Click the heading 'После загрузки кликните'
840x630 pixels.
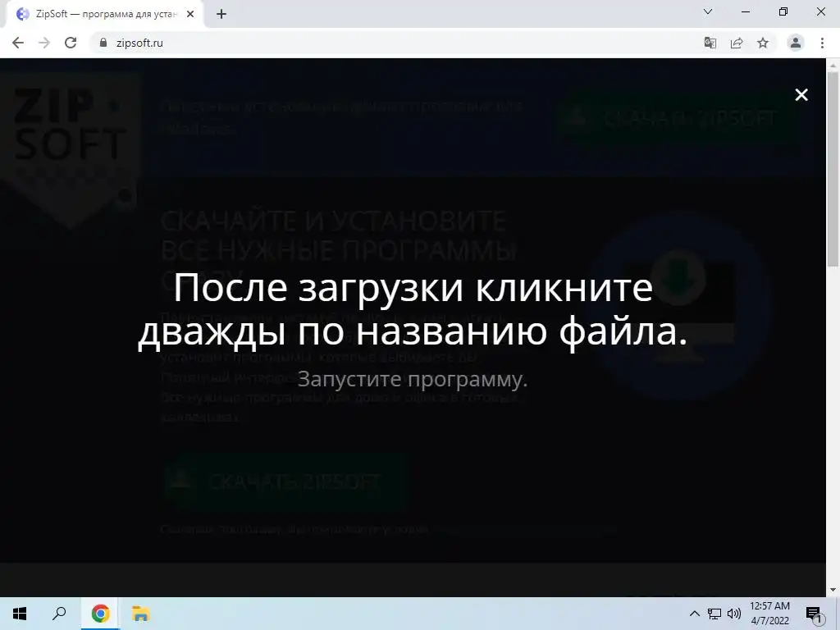click(x=413, y=287)
